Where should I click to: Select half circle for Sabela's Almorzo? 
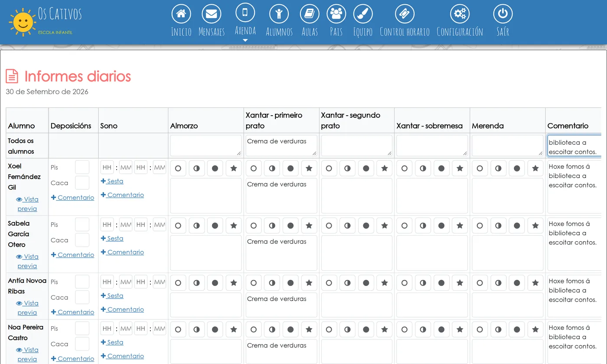coord(196,225)
